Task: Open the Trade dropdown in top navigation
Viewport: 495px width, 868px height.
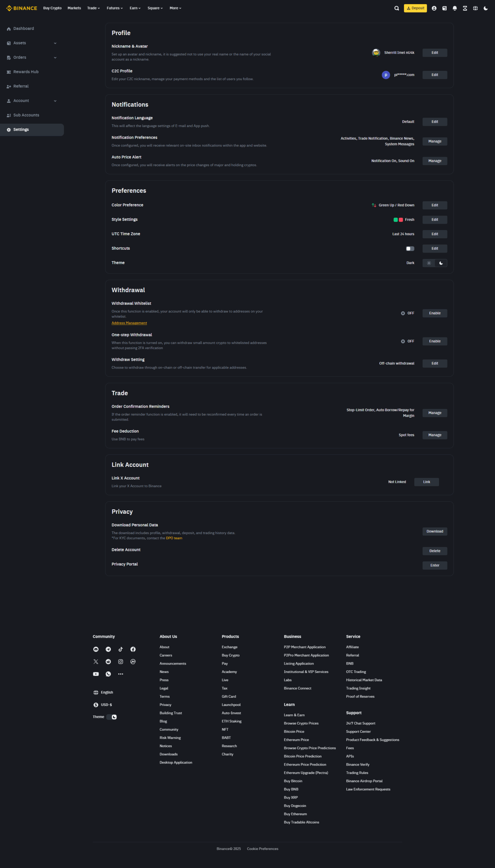Action: [94, 8]
